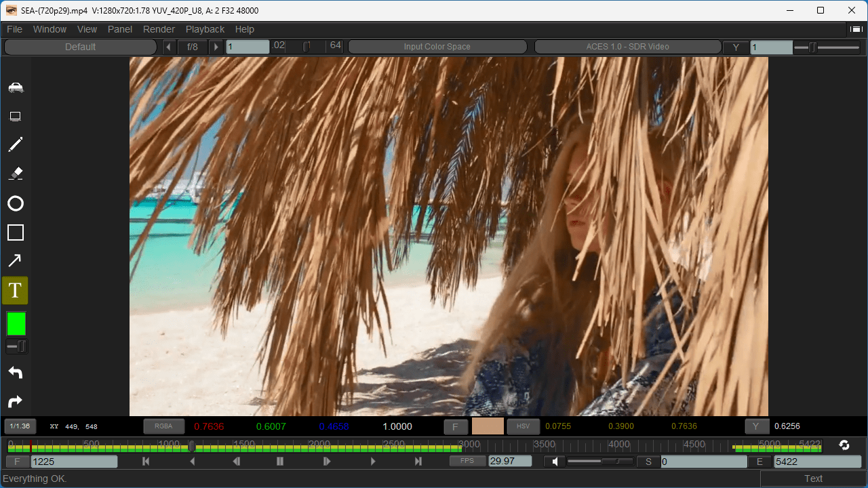Step one frame forward

[x=327, y=462]
